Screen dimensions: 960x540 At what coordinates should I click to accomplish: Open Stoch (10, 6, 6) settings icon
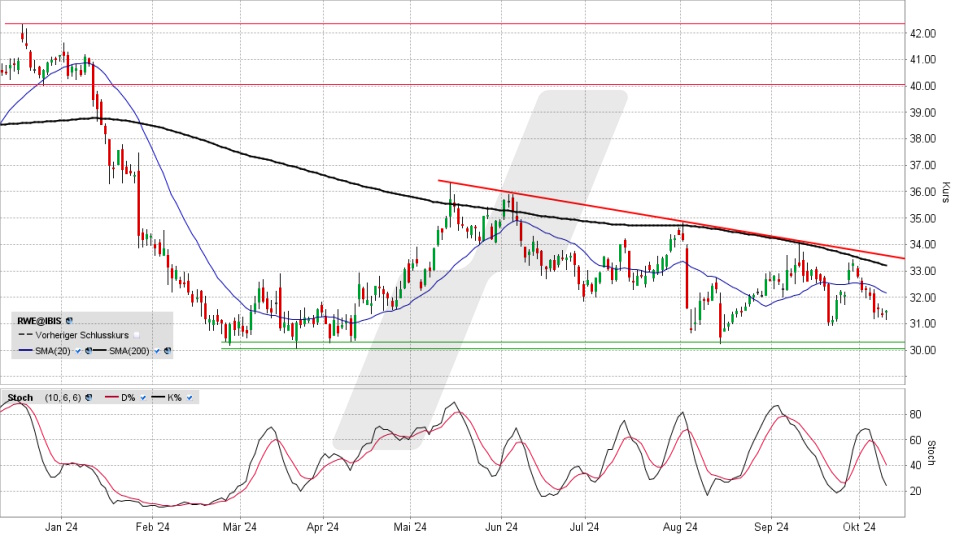[89, 397]
